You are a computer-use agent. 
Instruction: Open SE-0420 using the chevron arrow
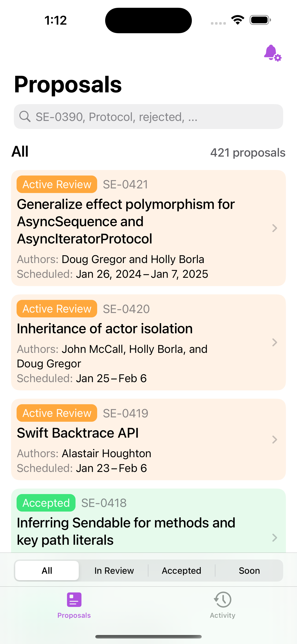point(274,342)
